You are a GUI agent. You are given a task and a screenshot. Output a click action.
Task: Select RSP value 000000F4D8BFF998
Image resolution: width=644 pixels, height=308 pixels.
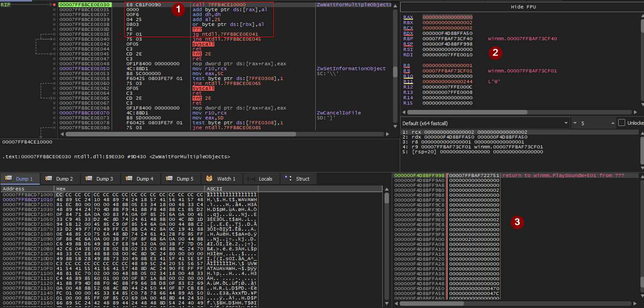coord(447,44)
